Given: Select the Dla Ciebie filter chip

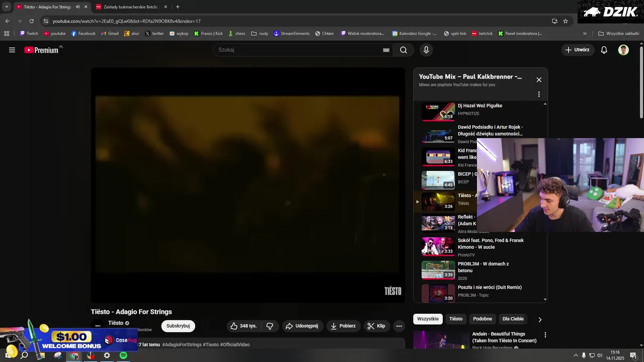Looking at the screenshot, I should tap(513, 319).
